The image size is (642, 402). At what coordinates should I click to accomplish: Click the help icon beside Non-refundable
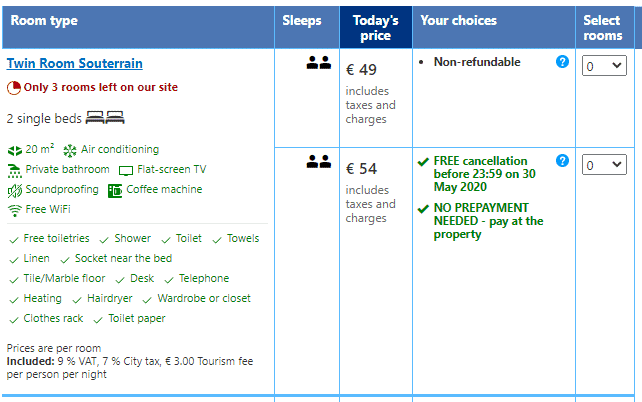click(562, 62)
